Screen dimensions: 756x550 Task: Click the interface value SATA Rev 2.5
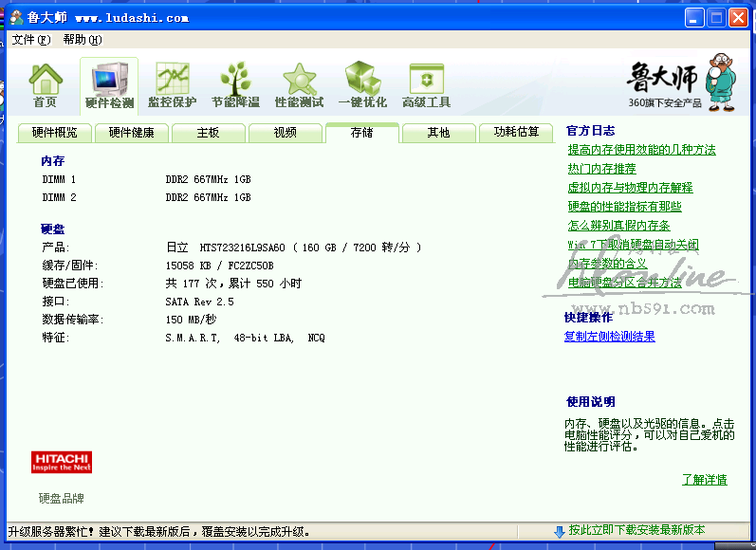(199, 302)
